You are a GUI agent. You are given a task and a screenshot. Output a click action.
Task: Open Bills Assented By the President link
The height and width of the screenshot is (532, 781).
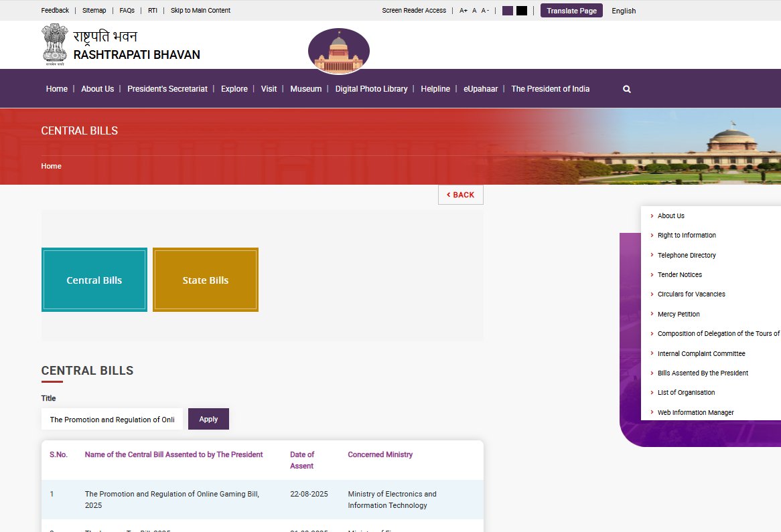(703, 373)
